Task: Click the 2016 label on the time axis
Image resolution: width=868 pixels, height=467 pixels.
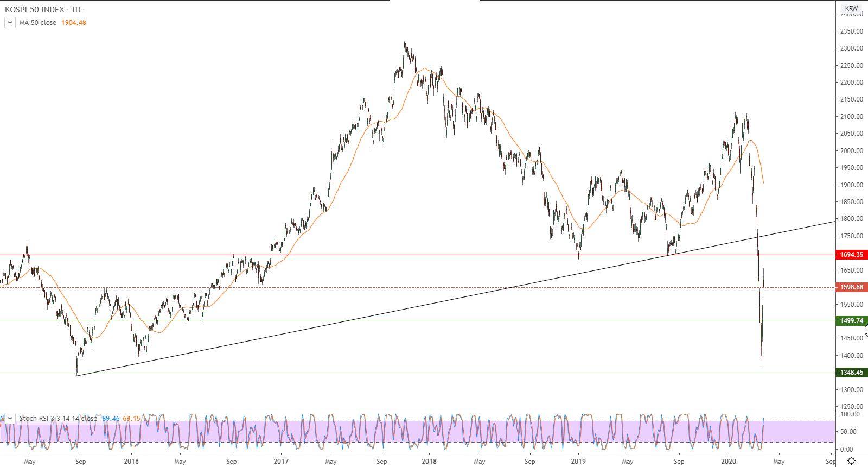Action: (x=131, y=462)
